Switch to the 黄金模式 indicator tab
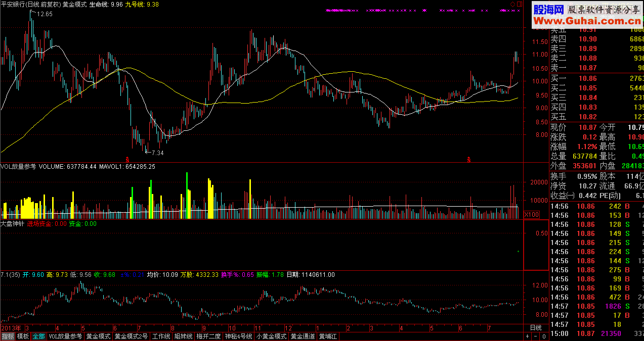 98,336
